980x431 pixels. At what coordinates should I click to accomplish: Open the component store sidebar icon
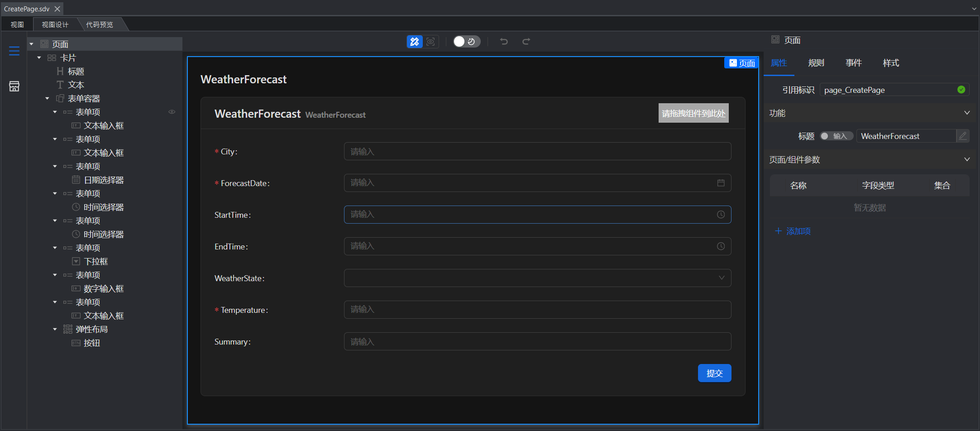coord(14,86)
